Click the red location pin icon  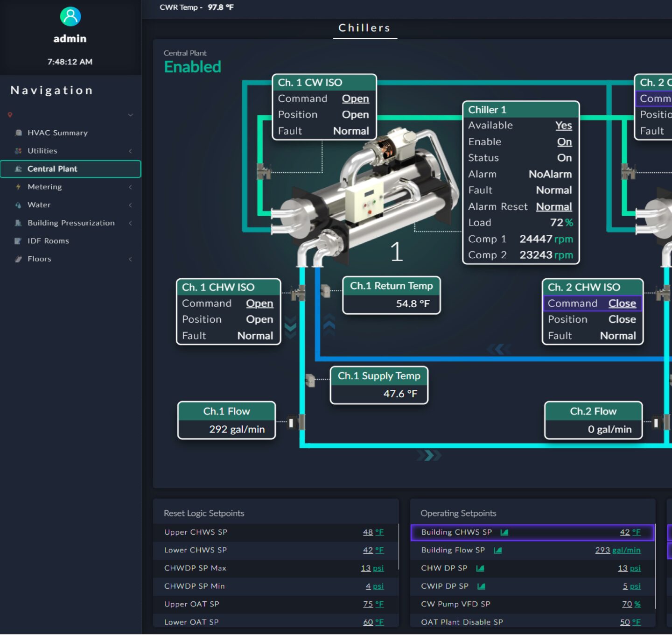[10, 115]
